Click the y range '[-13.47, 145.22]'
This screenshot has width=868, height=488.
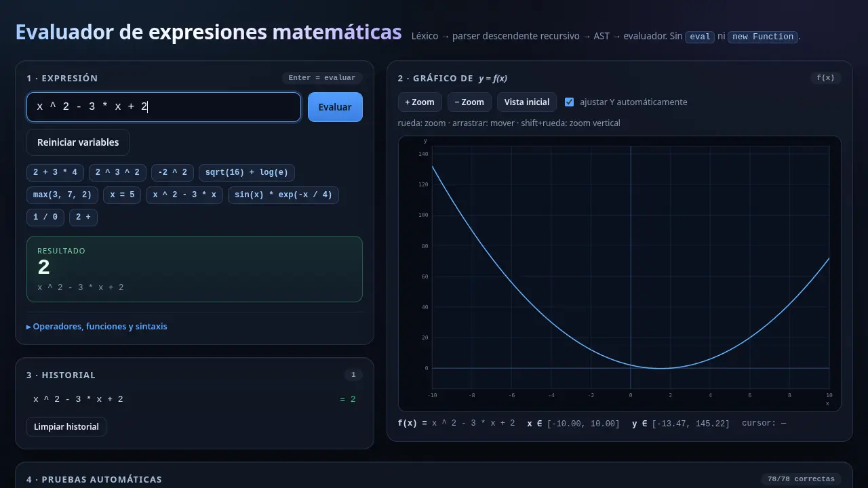tap(690, 424)
